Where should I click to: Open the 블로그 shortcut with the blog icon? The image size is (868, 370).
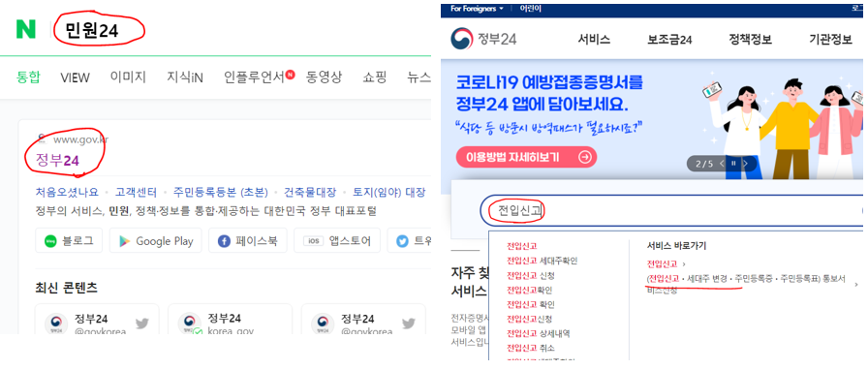tap(69, 240)
